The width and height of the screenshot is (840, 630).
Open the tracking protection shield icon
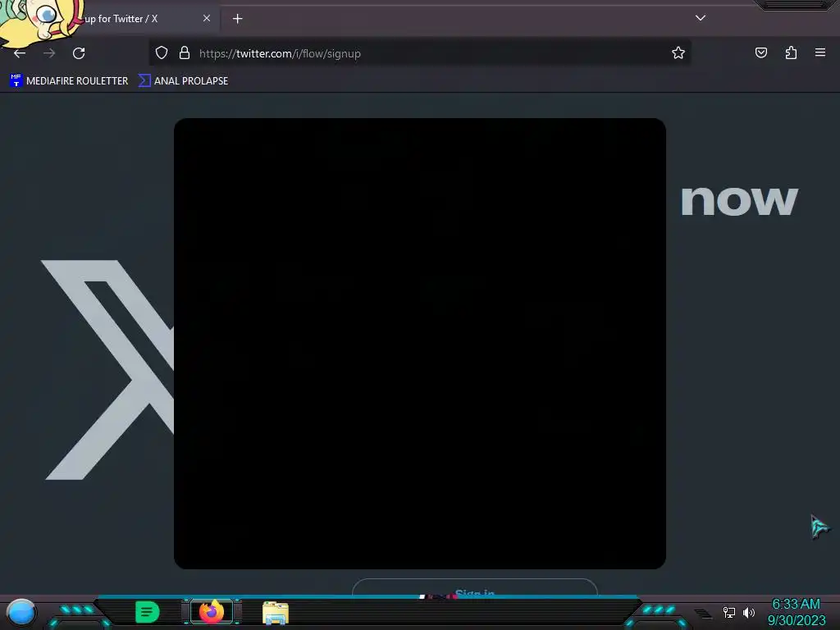162,53
